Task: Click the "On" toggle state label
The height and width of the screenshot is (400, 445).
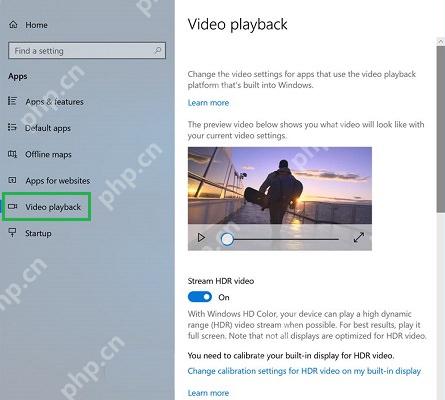Action: 224,297
